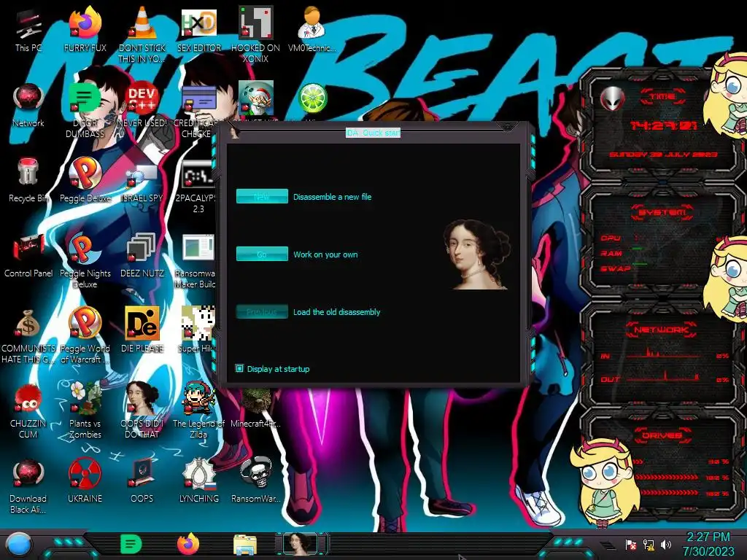Click the Previous button to load old disassembly
Image resolution: width=747 pixels, height=560 pixels.
point(262,312)
